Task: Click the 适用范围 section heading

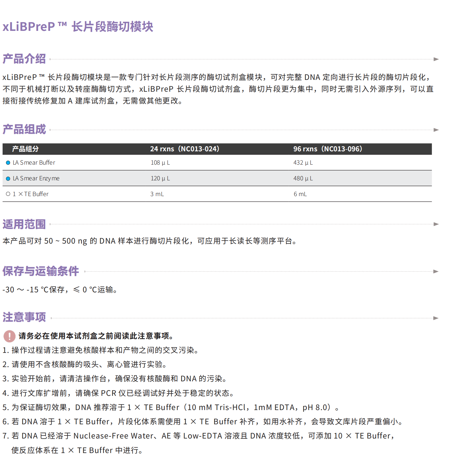Action: [x=24, y=224]
